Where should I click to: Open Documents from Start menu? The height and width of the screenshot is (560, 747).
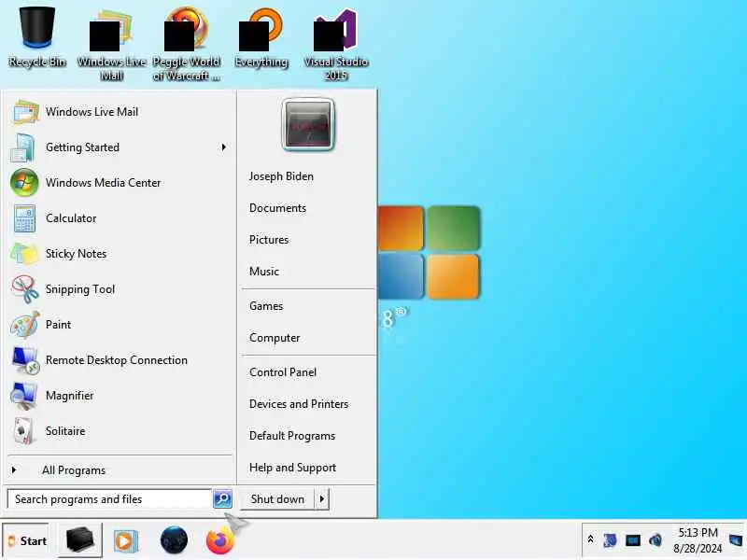click(x=277, y=208)
